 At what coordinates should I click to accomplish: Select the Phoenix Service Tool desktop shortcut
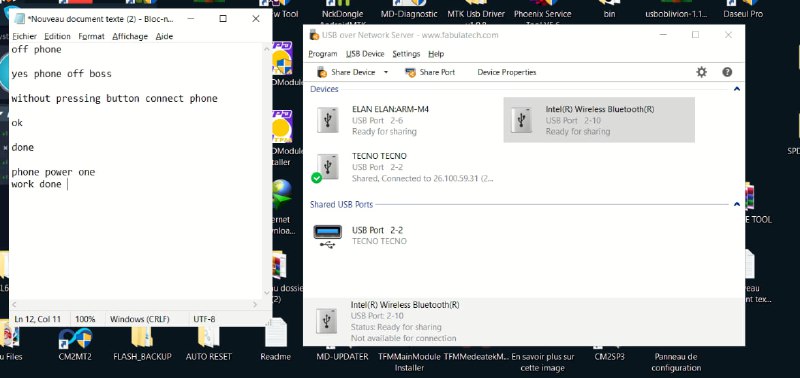[x=542, y=11]
